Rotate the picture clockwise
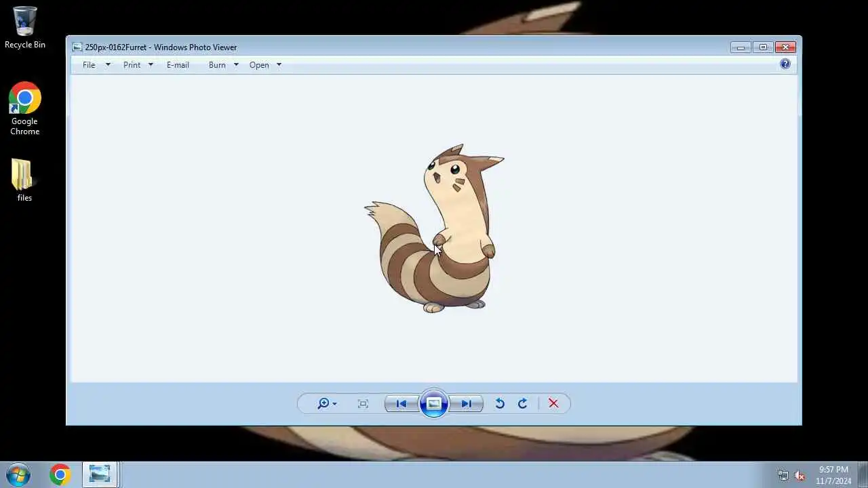 (x=523, y=404)
